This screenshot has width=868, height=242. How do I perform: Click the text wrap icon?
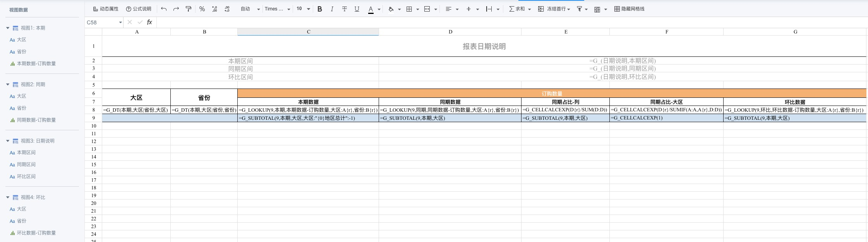coord(489,9)
